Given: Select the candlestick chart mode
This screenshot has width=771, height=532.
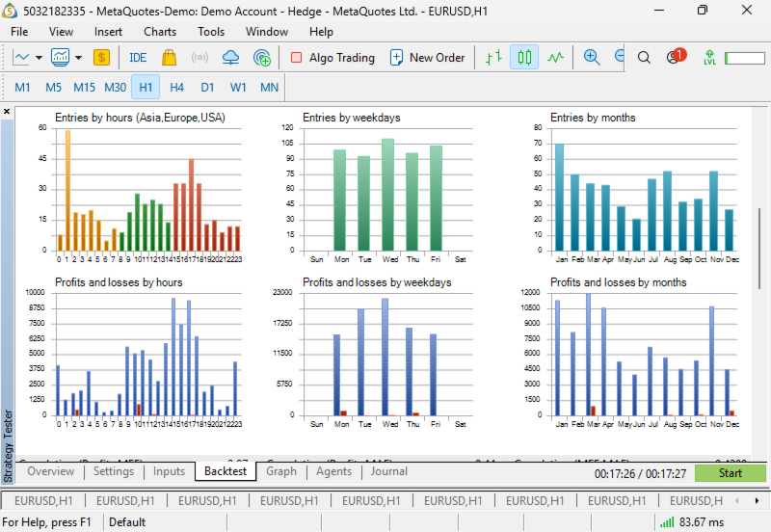Looking at the screenshot, I should coord(524,58).
